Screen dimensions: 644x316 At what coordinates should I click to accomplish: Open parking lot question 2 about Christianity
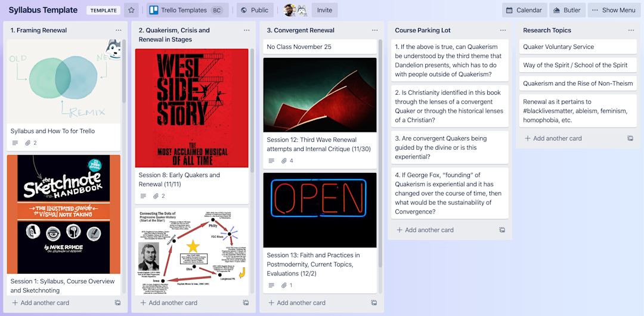coord(450,107)
